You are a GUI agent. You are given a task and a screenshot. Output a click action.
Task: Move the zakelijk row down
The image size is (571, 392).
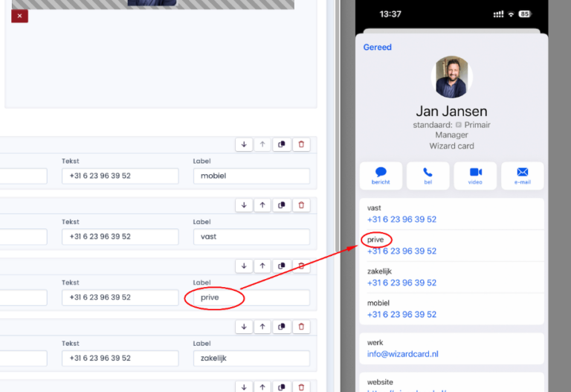tap(244, 327)
